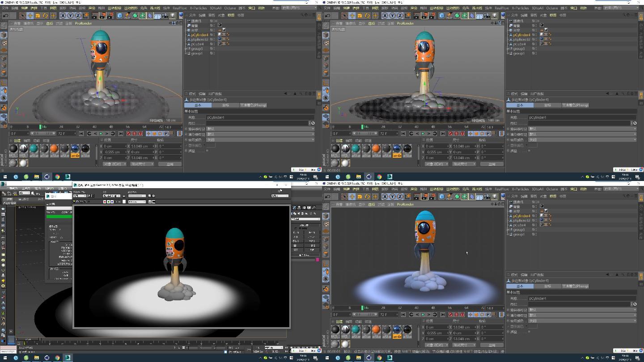Select the Move tool in bottom-right window

(352, 197)
